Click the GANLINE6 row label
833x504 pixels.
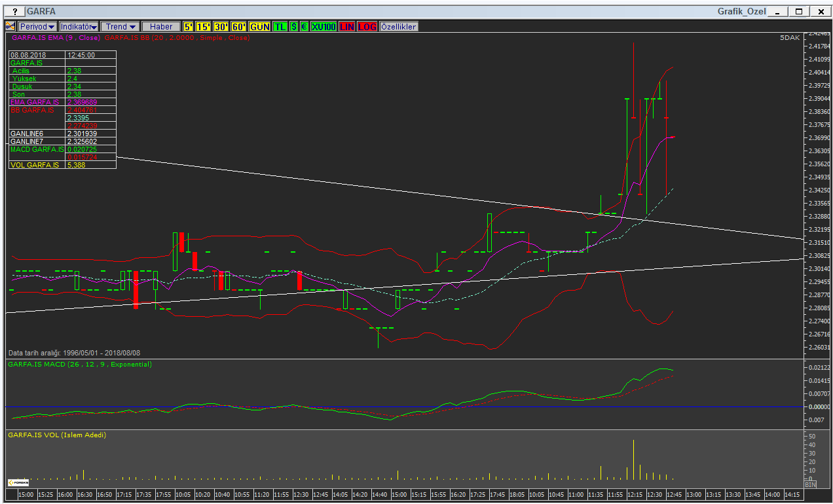coord(37,134)
